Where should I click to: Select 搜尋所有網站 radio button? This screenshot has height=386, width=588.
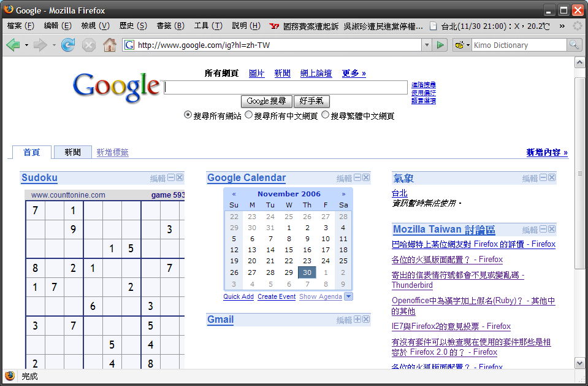point(188,115)
